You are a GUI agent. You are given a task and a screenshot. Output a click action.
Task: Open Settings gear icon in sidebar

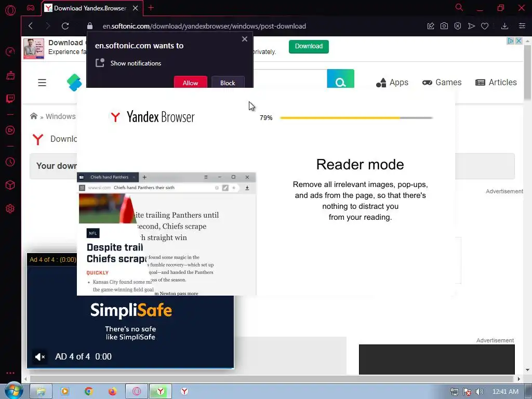coord(10,209)
